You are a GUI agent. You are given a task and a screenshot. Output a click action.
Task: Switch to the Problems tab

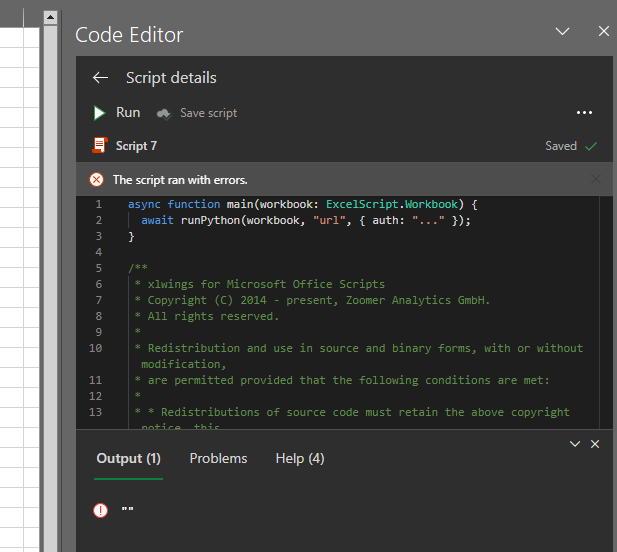click(218, 459)
